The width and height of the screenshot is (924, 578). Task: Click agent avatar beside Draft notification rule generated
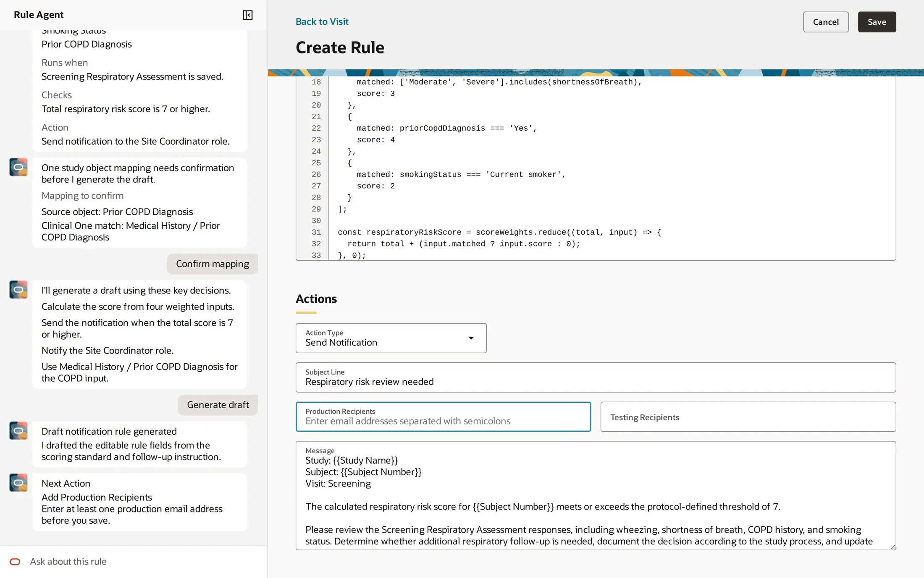[x=18, y=431]
